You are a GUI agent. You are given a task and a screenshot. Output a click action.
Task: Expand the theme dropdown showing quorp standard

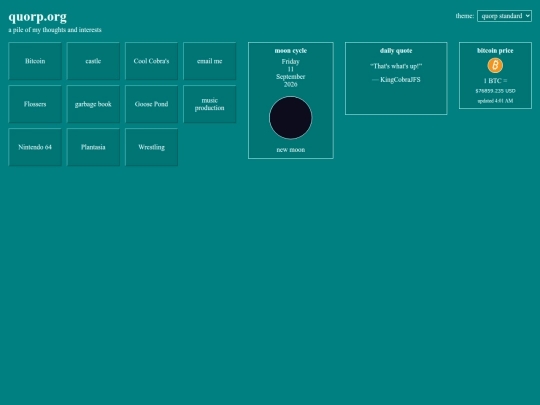click(x=504, y=16)
